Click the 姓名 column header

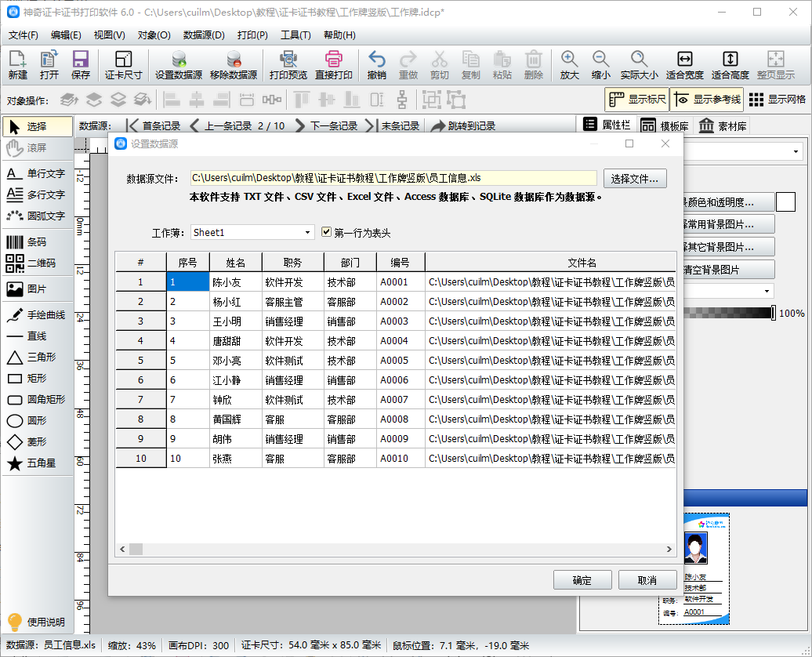[x=235, y=263]
